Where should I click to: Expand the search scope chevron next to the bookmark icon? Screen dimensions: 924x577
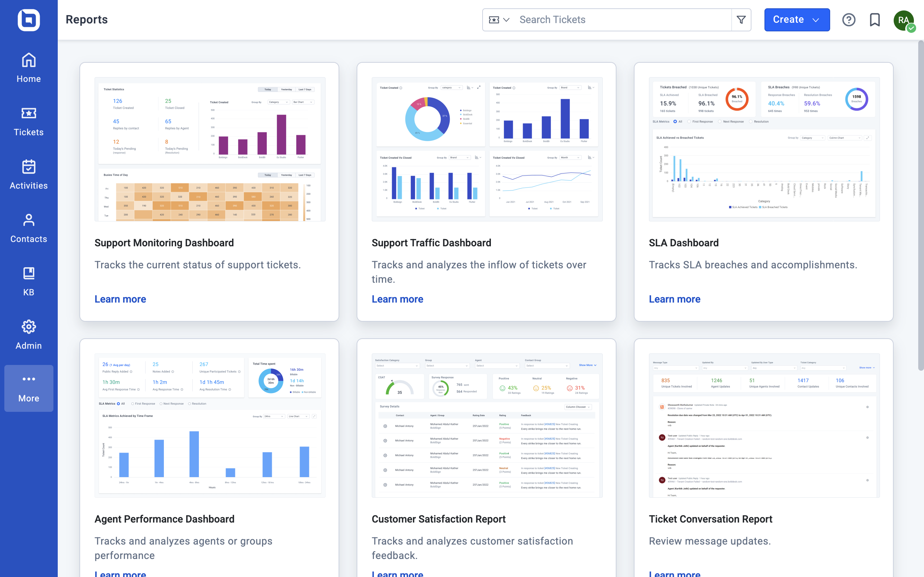click(506, 19)
